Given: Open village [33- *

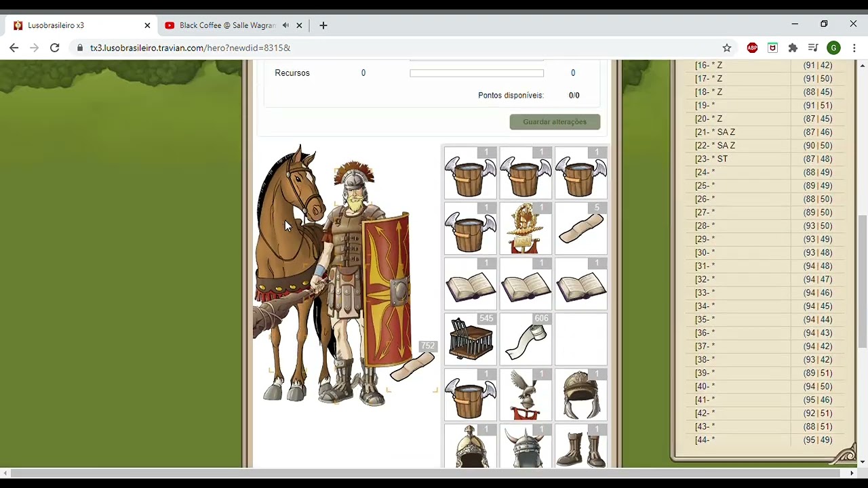Looking at the screenshot, I should 705,293.
